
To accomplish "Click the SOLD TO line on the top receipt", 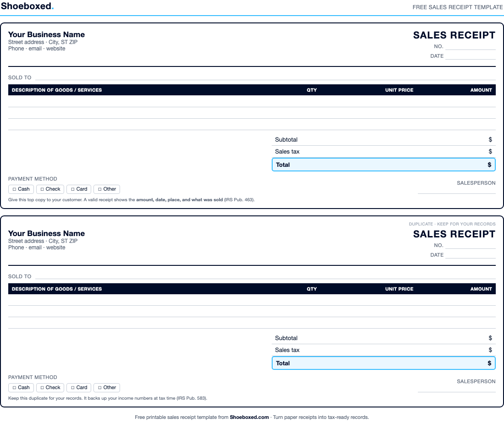I will (265, 77).
